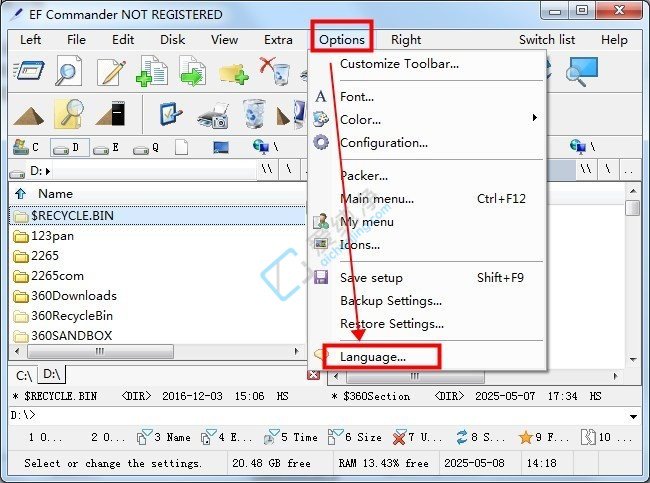Image resolution: width=650 pixels, height=483 pixels.
Task: Open the View menu
Action: (x=224, y=40)
